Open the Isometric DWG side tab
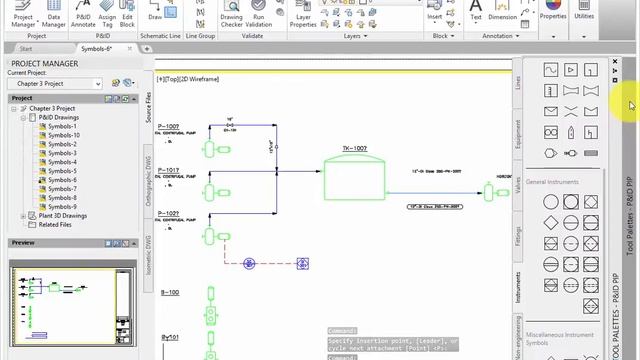Image resolution: width=640 pixels, height=360 pixels. click(148, 255)
